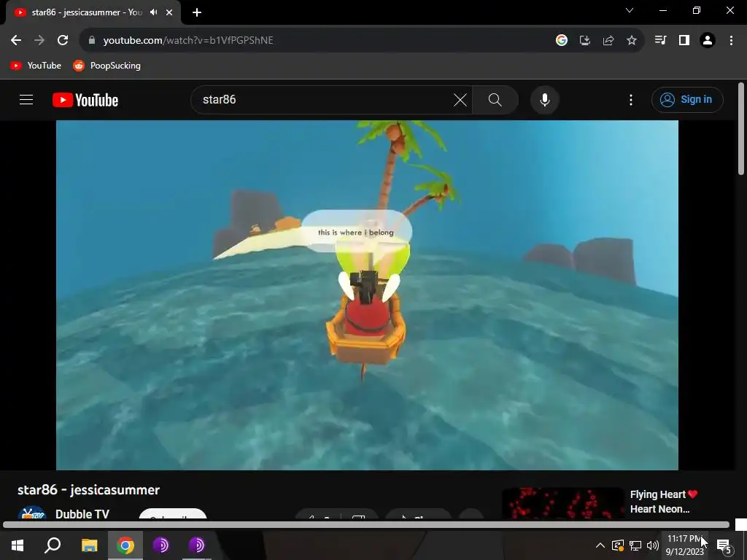The image size is (747, 560).
Task: Click the video title star86 - jessicasummer
Action: pyautogui.click(x=88, y=490)
